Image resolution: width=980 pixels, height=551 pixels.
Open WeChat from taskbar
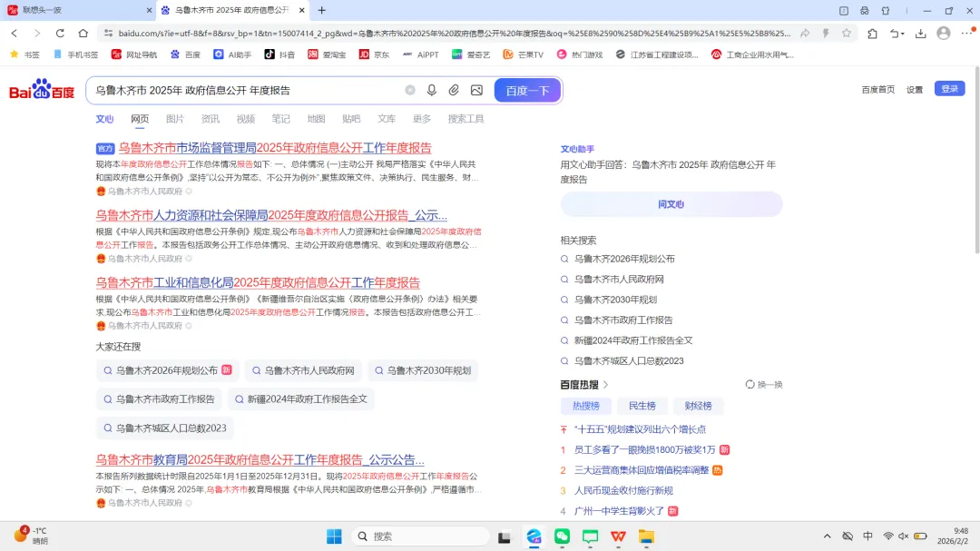coord(562,536)
